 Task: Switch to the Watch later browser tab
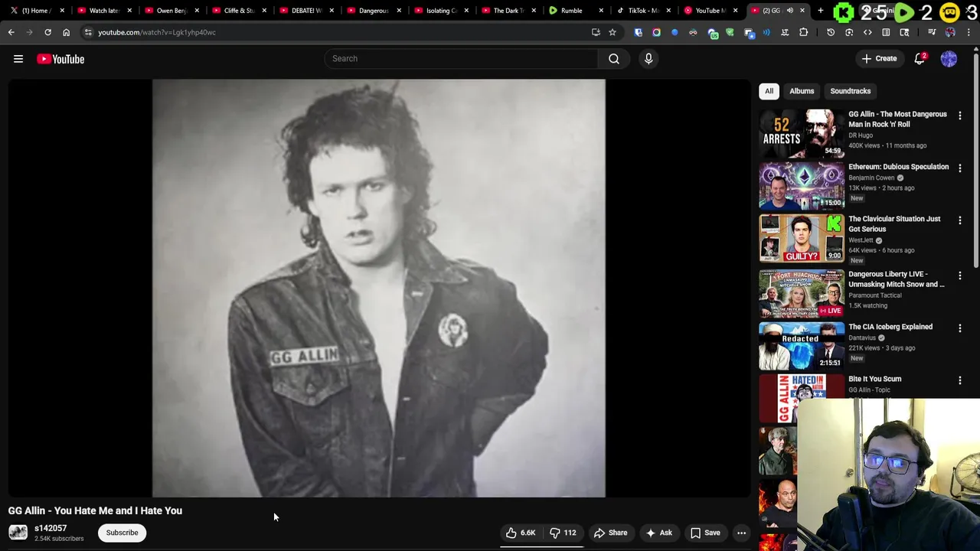point(103,11)
